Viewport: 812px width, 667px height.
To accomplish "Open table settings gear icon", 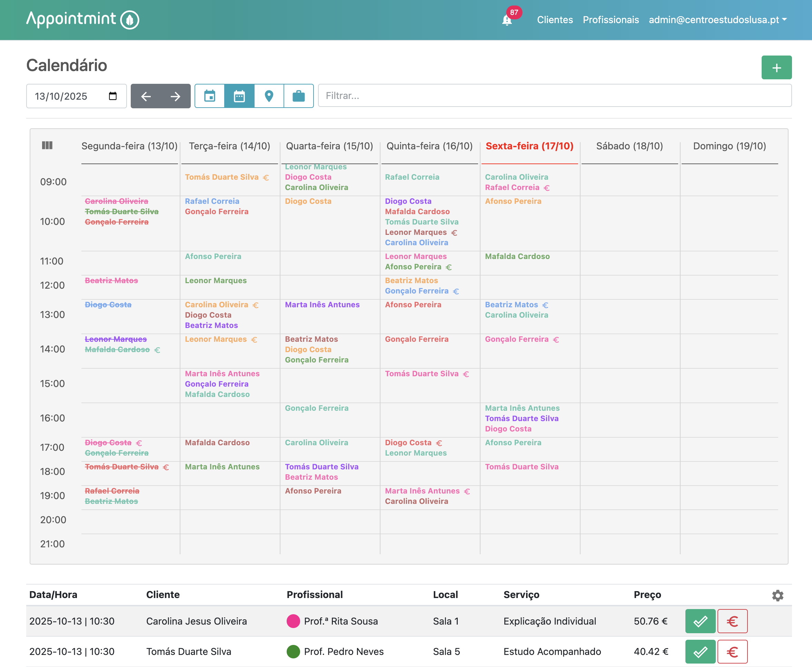I will pos(777,595).
